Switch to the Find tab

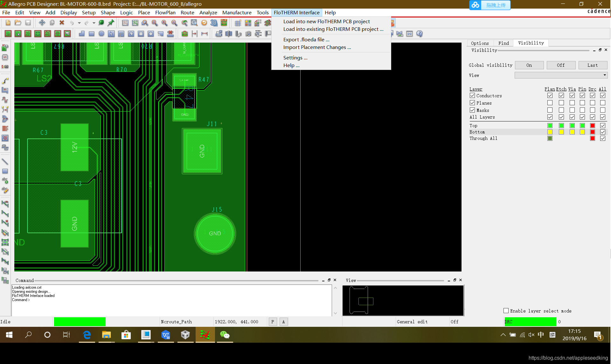tap(503, 43)
